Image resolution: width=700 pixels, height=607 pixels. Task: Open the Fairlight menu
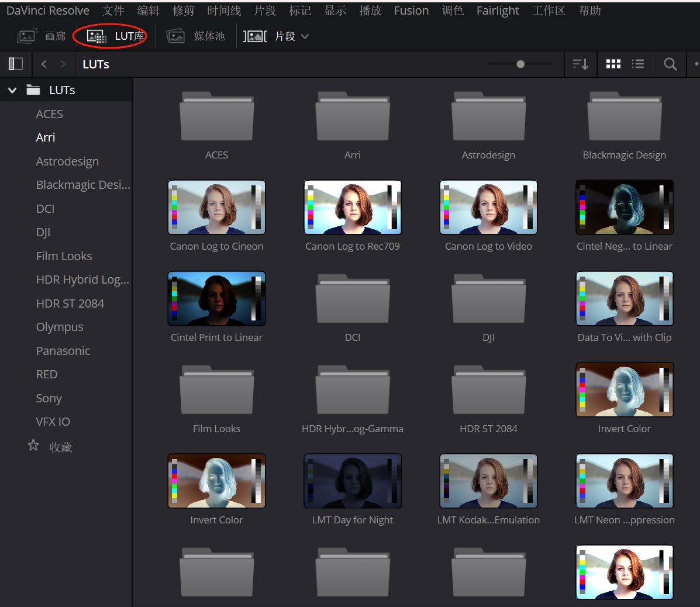[497, 11]
